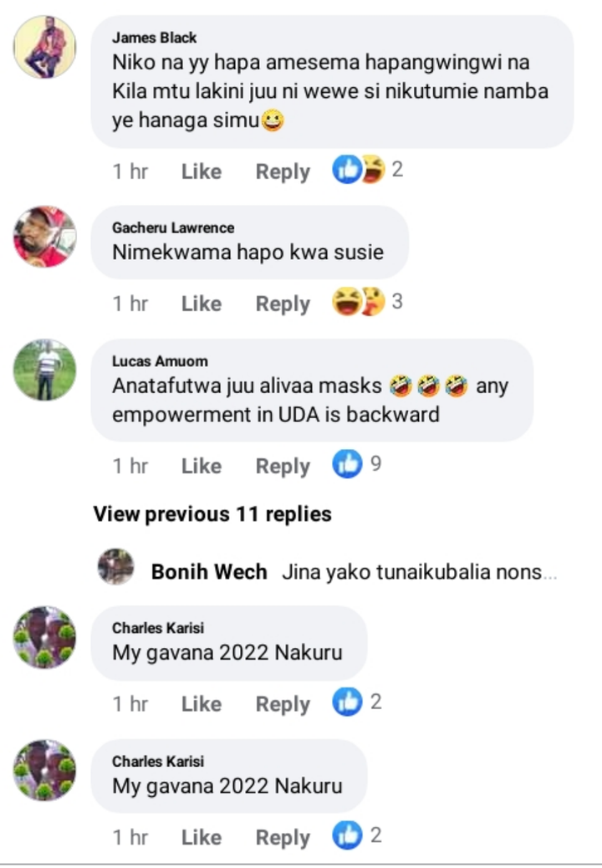The height and width of the screenshot is (868, 602).
Task: Like James Black's comment
Action: coord(202,171)
